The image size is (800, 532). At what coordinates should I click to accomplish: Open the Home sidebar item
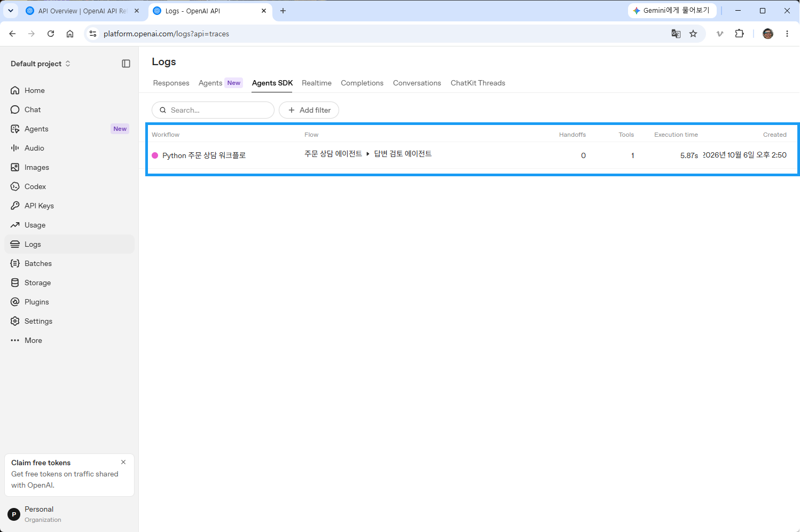(69, 90)
